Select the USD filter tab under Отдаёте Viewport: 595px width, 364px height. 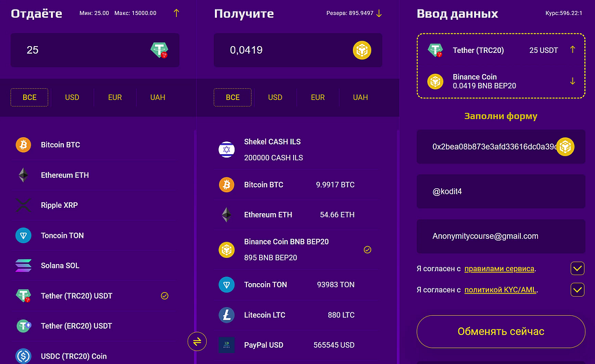tap(72, 97)
